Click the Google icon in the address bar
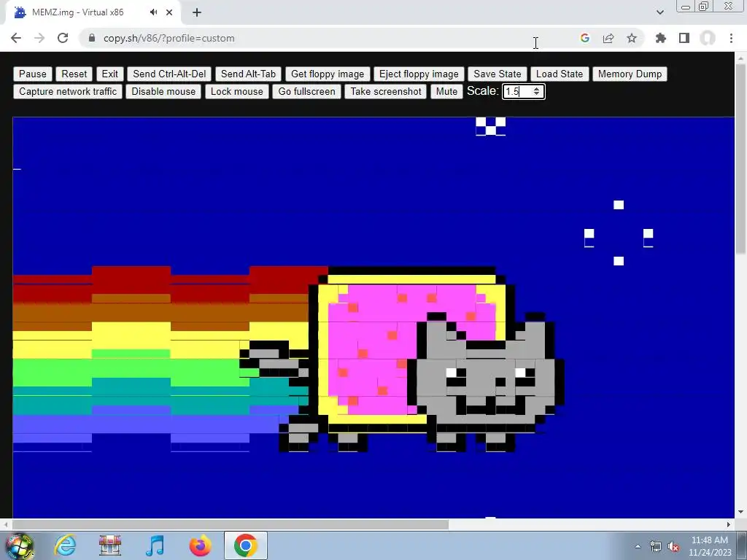The image size is (747, 560). tap(585, 38)
